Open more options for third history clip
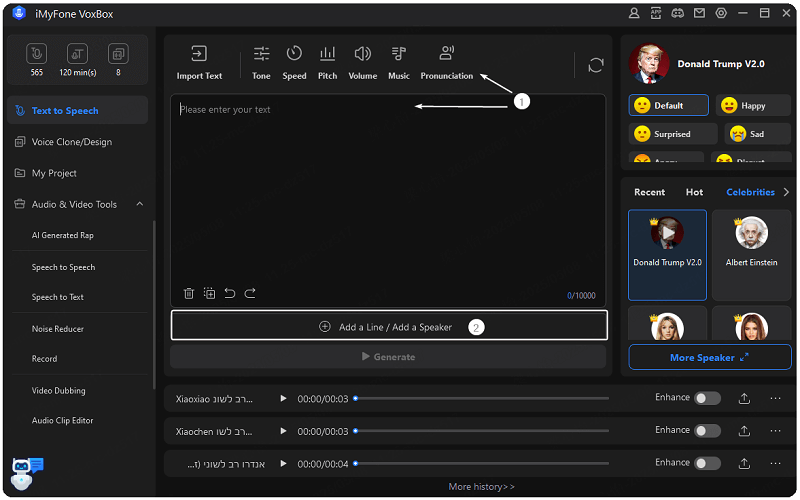The image size is (800, 500). (775, 464)
